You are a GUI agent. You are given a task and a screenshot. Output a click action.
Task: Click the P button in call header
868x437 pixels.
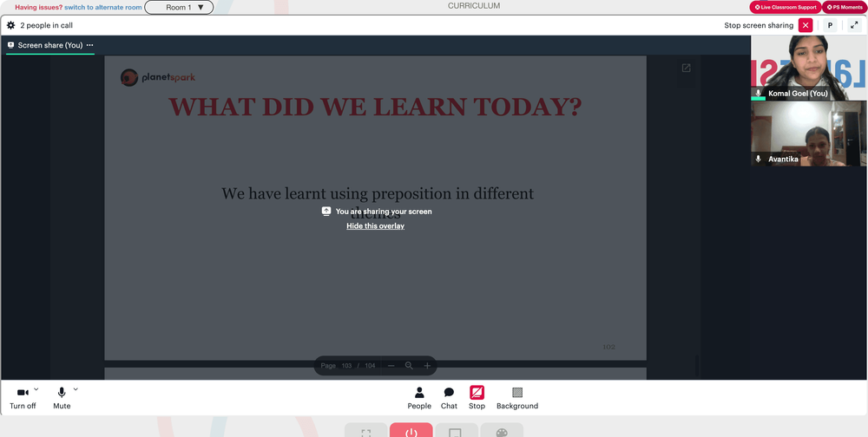(830, 25)
